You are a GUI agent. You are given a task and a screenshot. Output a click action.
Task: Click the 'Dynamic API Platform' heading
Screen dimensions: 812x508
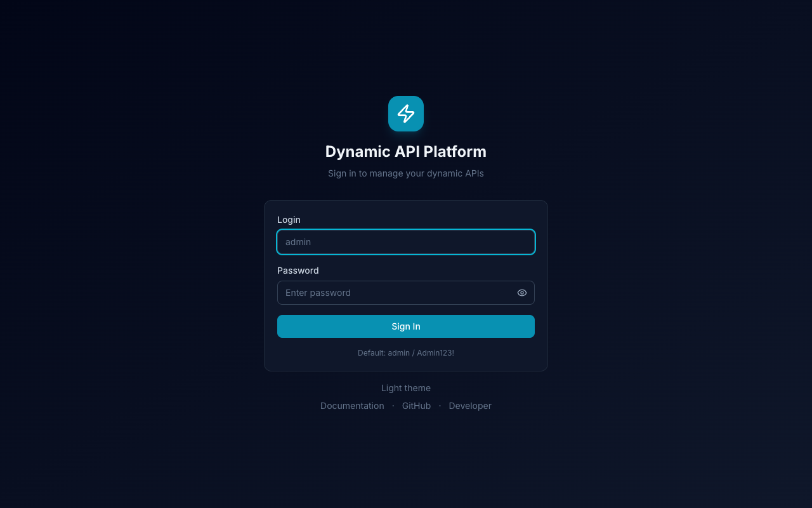pyautogui.click(x=406, y=151)
